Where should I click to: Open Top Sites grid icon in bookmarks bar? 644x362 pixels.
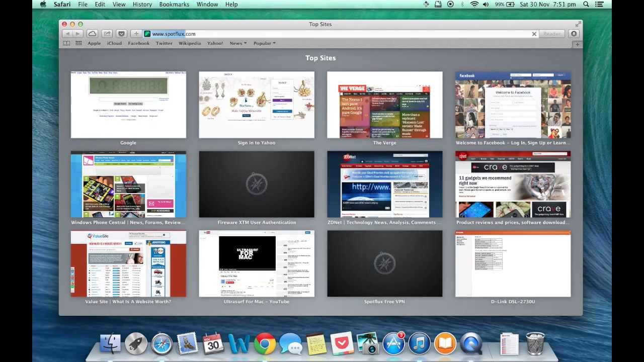pos(78,43)
